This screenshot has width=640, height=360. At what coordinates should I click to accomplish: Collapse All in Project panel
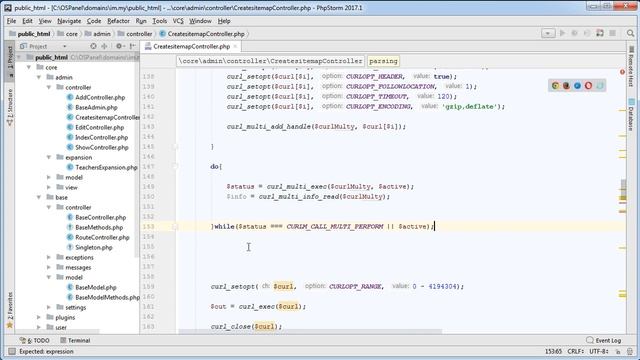point(104,46)
